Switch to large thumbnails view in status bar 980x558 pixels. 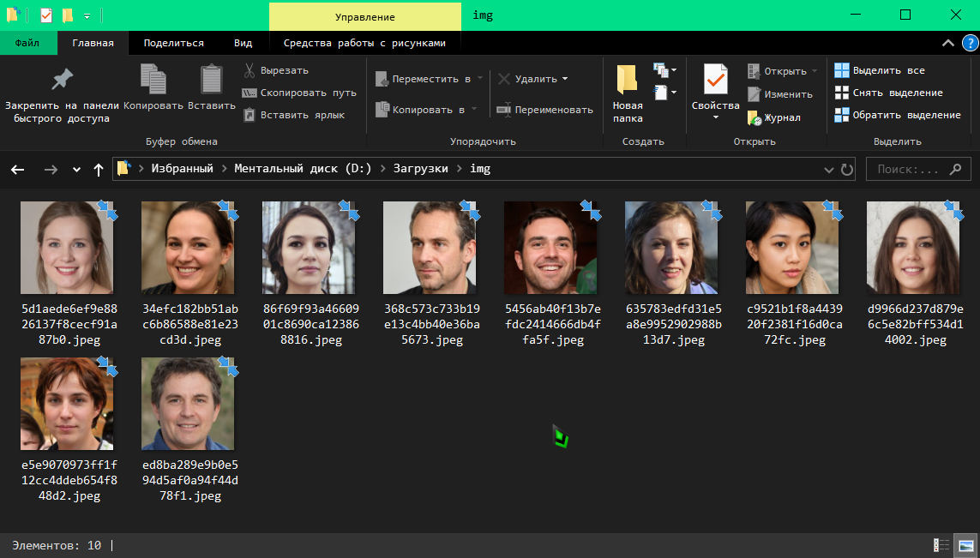coord(966,545)
